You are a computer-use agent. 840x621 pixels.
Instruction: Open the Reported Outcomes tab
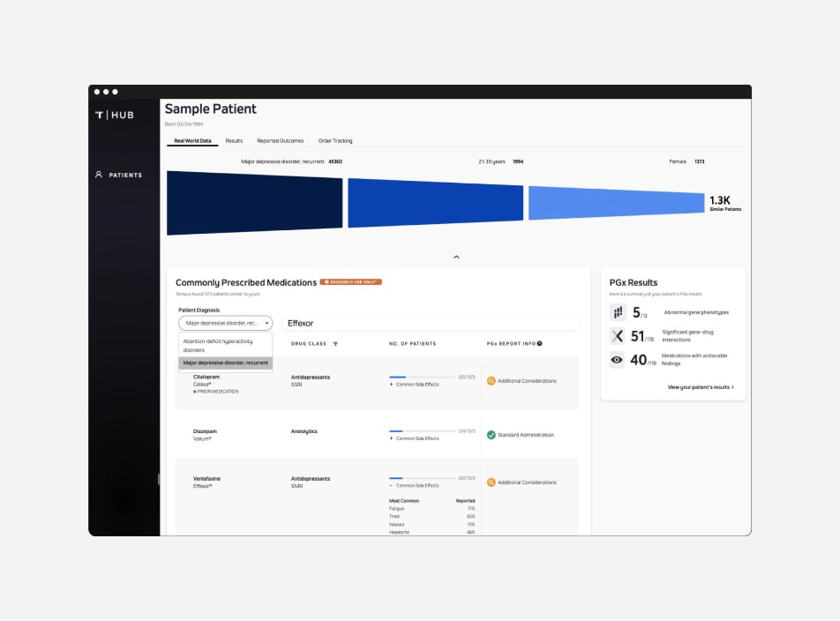tap(281, 141)
